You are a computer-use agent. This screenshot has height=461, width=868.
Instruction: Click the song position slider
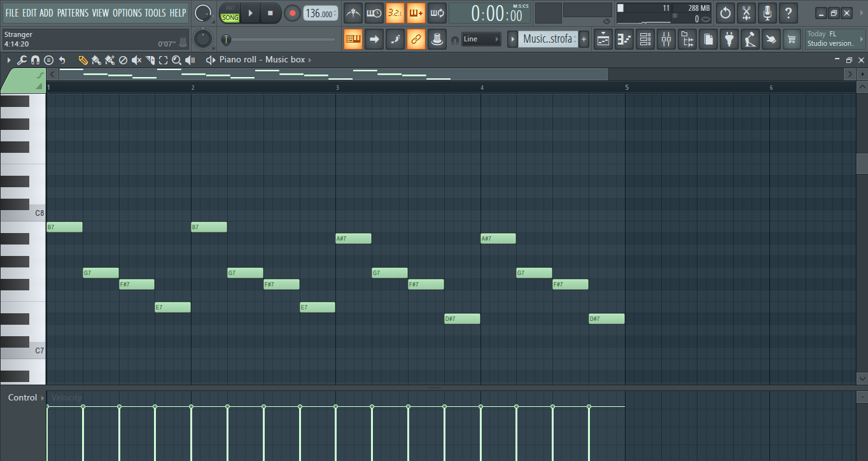[x=280, y=39]
